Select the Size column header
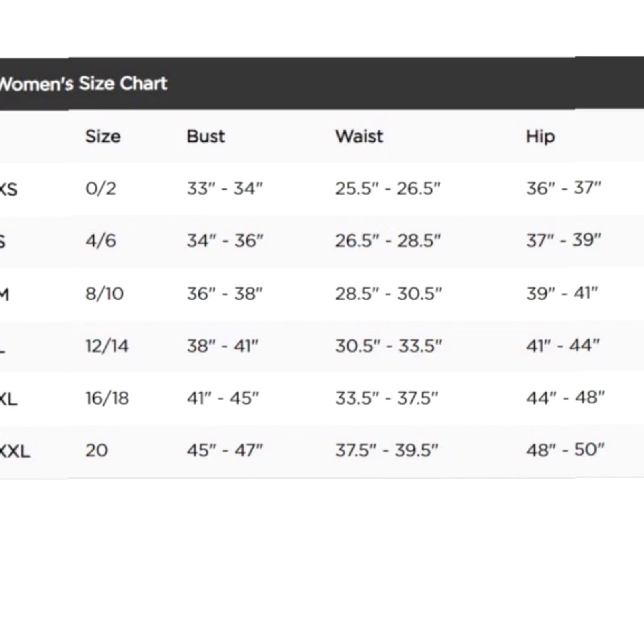The image size is (644, 644). [103, 137]
